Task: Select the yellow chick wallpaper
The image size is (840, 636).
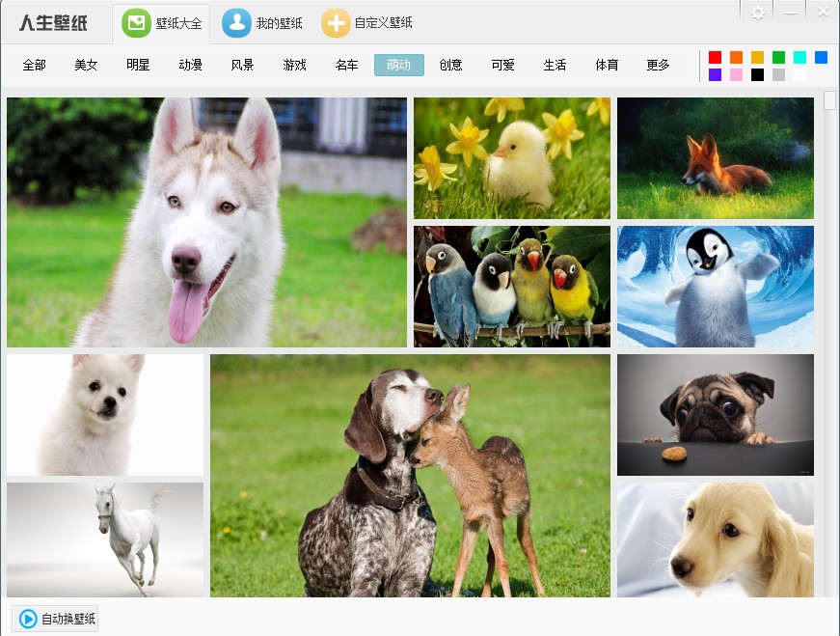Action: pyautogui.click(x=511, y=158)
